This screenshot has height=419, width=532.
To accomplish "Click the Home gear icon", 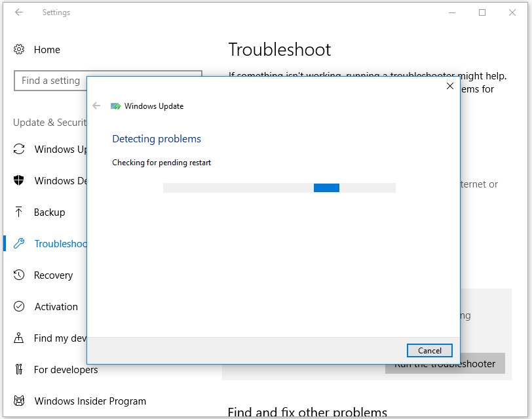I will click(x=19, y=50).
